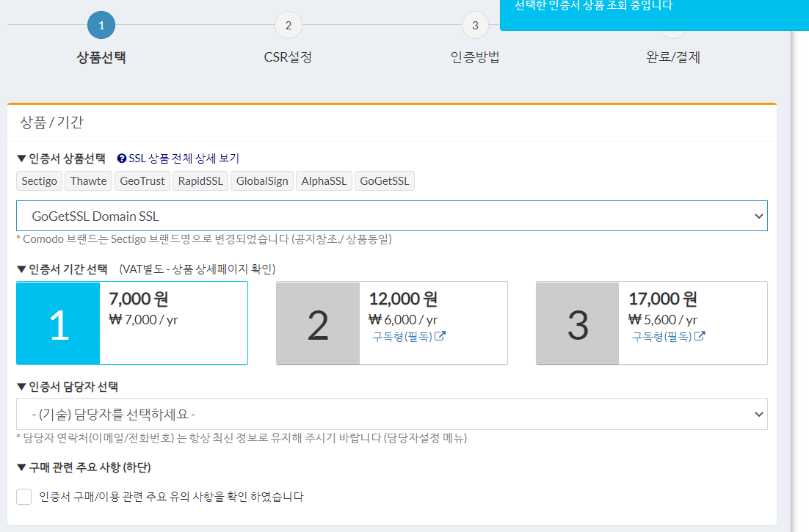Viewport: 809px width, 532px height.
Task: Click the 상품선택 step label
Action: tap(101, 57)
